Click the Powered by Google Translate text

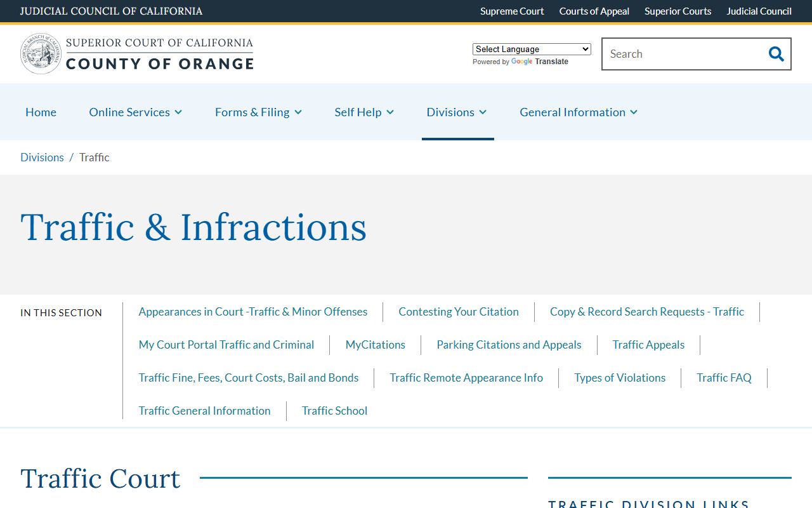point(520,62)
